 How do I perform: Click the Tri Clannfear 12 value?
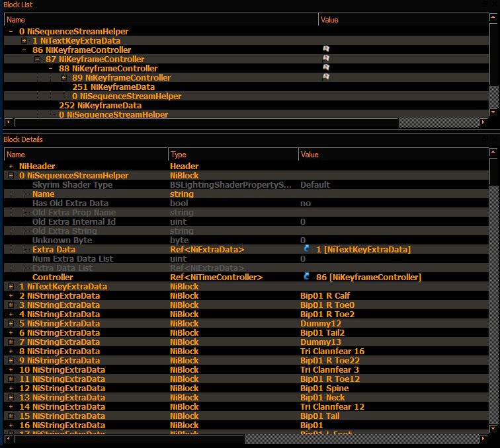point(332,406)
